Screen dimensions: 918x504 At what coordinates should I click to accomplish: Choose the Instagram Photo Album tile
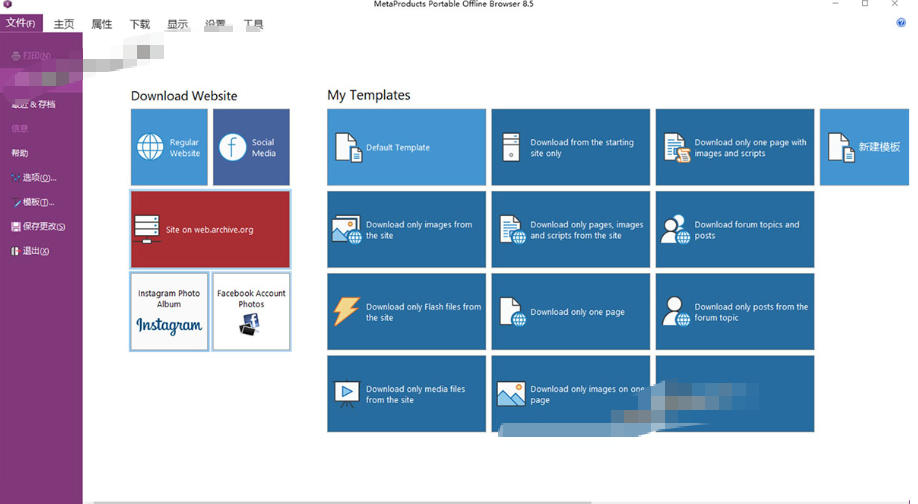[169, 311]
